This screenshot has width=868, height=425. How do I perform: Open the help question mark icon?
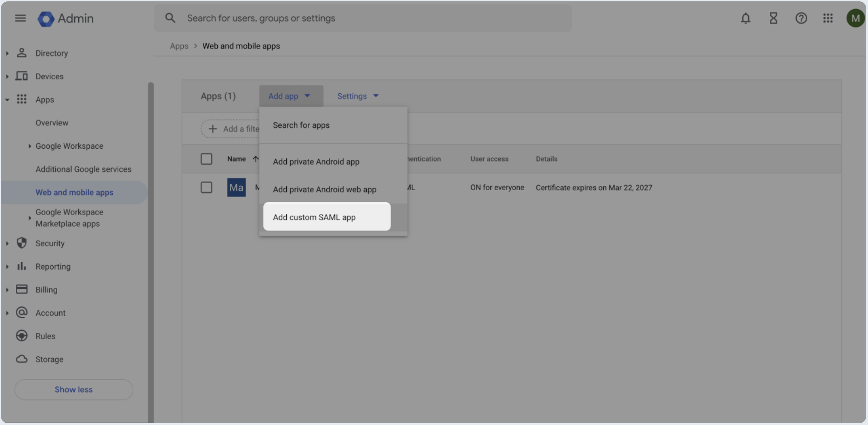tap(801, 18)
